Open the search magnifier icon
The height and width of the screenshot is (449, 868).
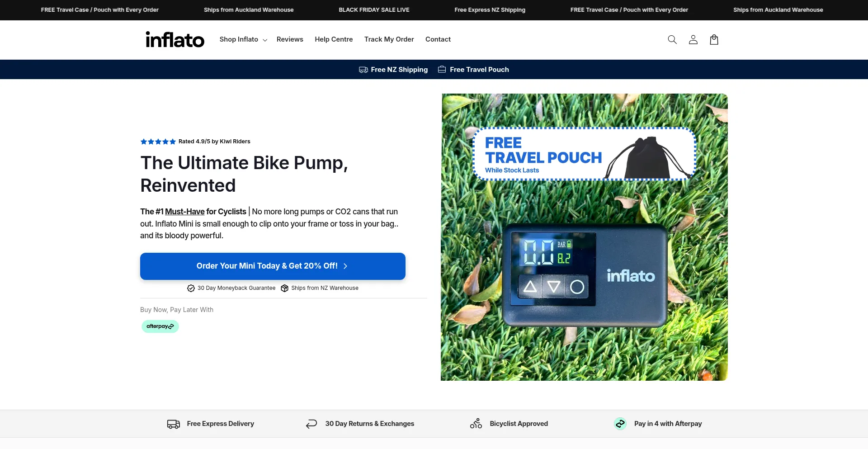pyautogui.click(x=672, y=40)
